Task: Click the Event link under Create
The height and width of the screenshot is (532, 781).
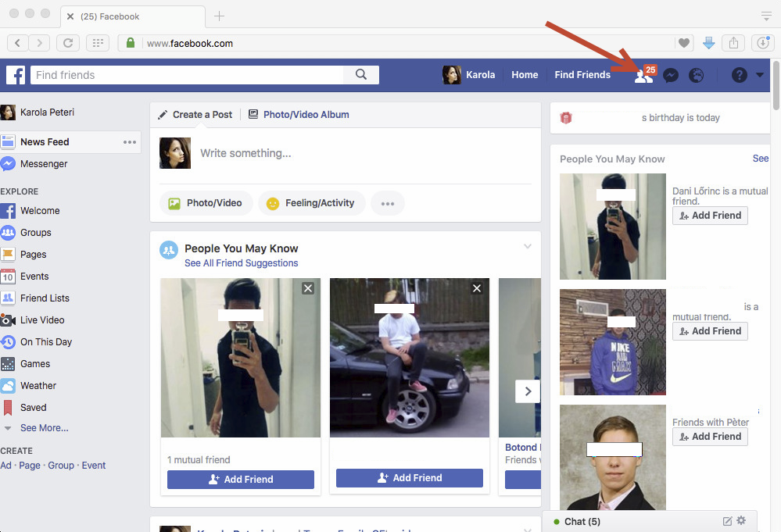Action: coord(94,466)
